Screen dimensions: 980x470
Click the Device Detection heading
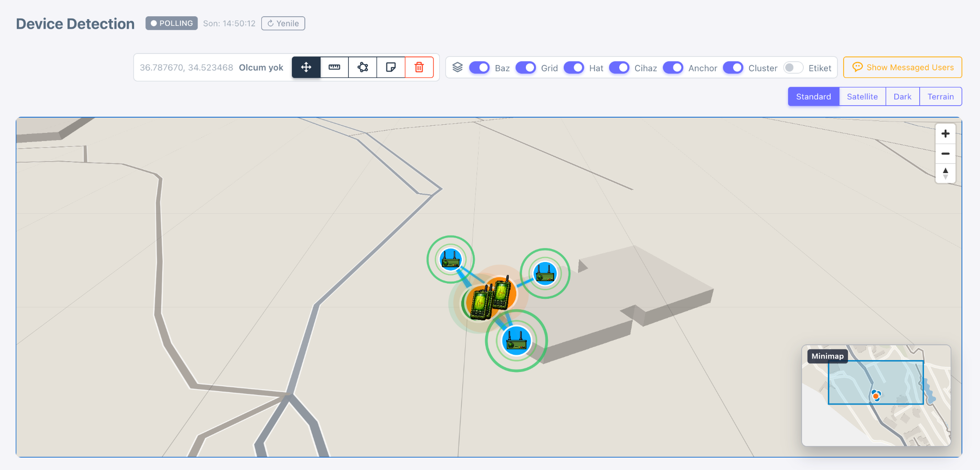coord(76,24)
